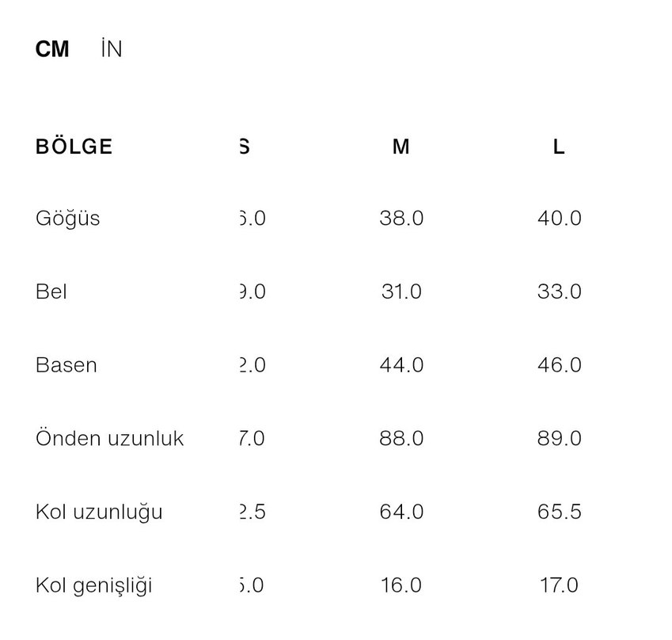Screen dimensions: 672x640
Task: Click the Kol genişliği value 17.0
Action: click(558, 585)
